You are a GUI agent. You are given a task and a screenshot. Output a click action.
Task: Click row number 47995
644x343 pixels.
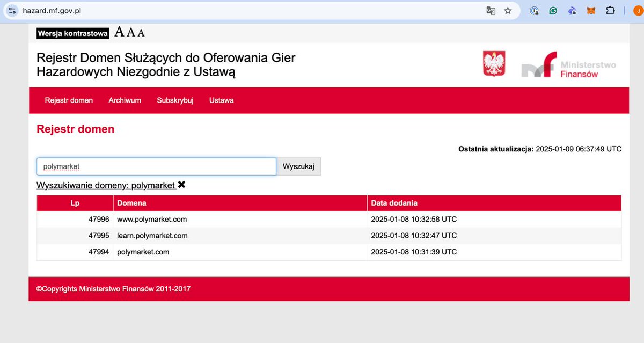click(99, 236)
